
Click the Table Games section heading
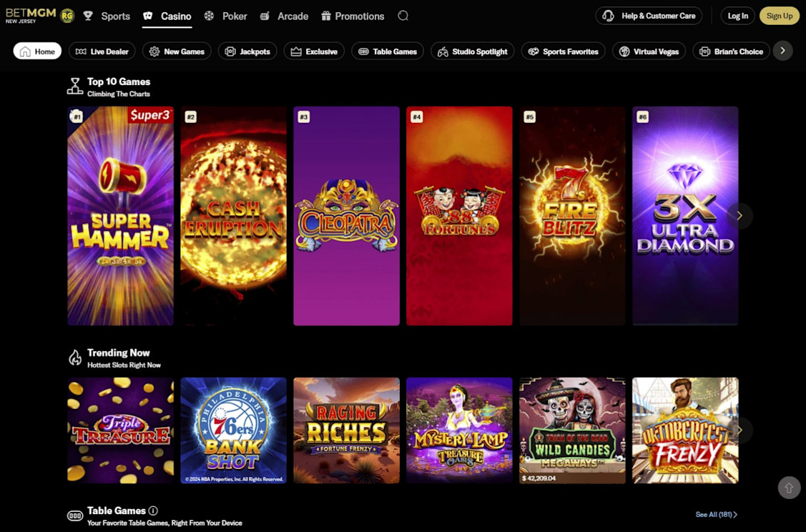117,511
